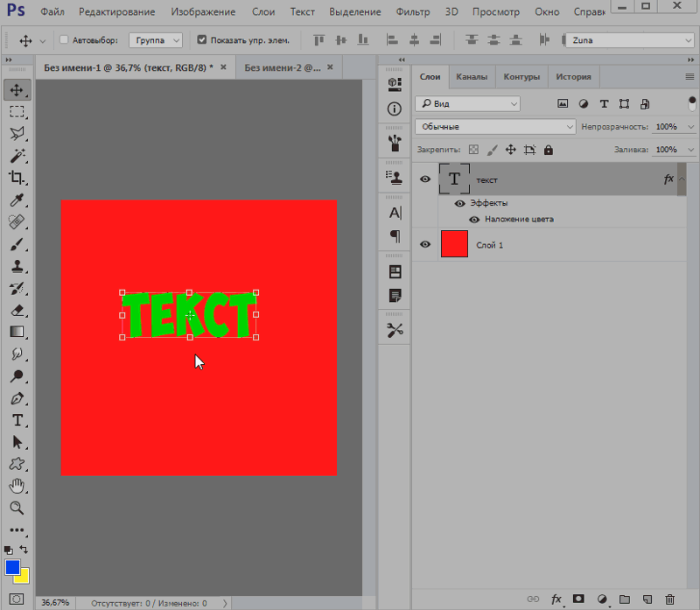Select the Magic Wand tool
700x610 pixels.
17,156
